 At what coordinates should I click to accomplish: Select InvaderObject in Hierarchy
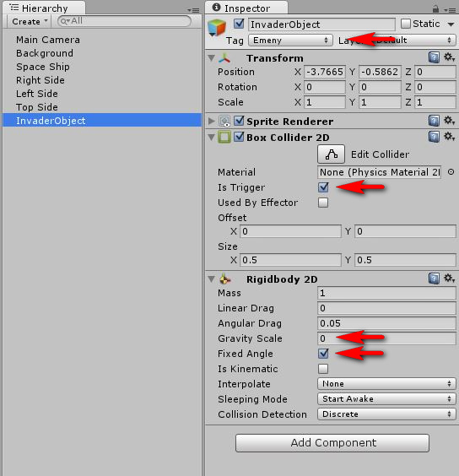point(102,120)
